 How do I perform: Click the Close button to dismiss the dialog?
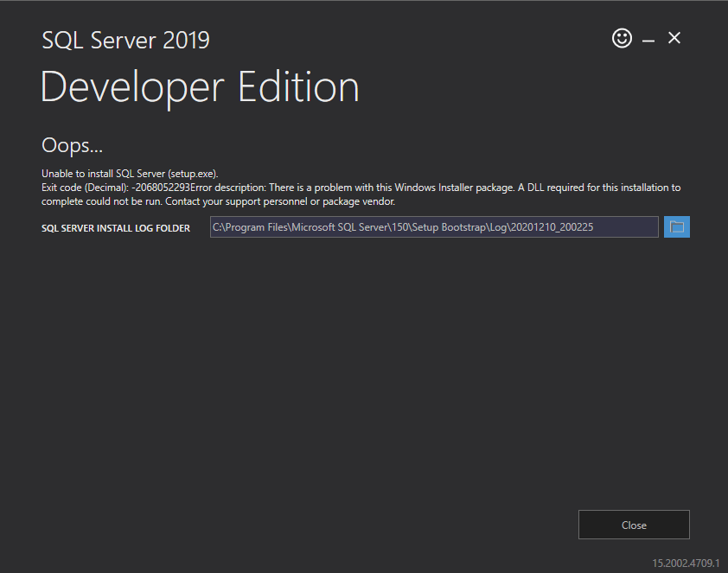click(633, 525)
